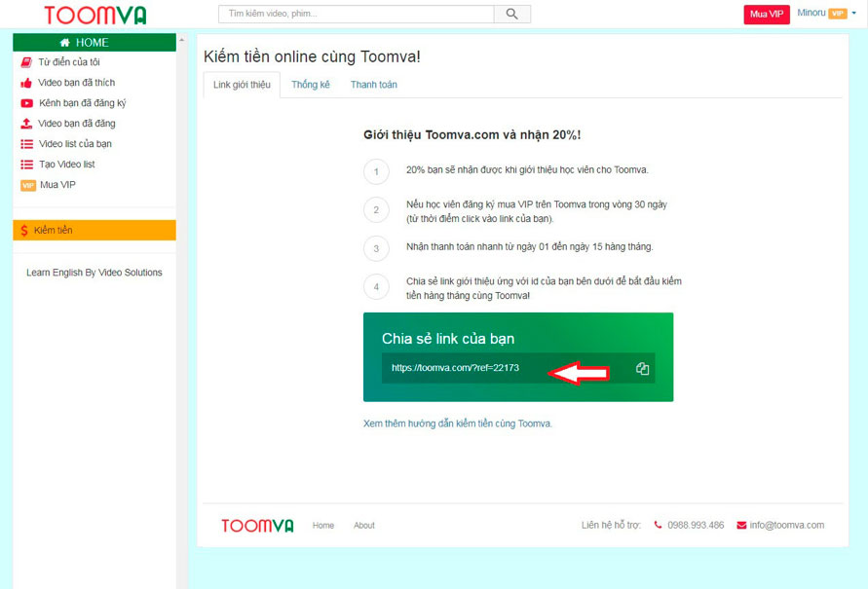Screen dimensions: 868x589
Task: Click the copy link icon
Action: pyautogui.click(x=642, y=368)
